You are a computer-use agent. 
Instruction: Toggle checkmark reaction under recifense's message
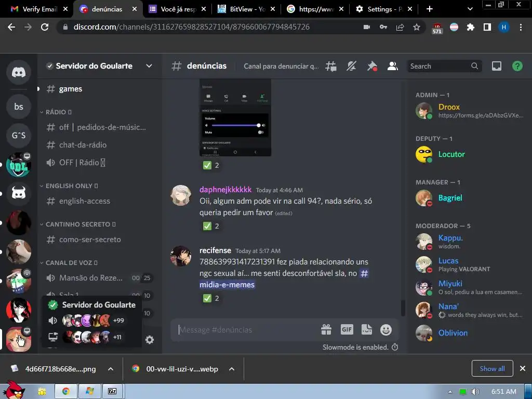click(211, 298)
